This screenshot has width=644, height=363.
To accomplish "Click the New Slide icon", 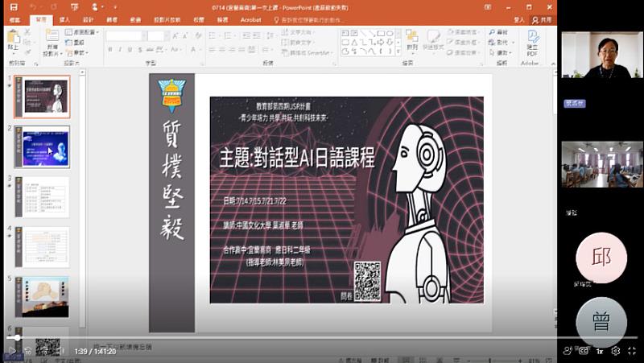I will (x=52, y=36).
